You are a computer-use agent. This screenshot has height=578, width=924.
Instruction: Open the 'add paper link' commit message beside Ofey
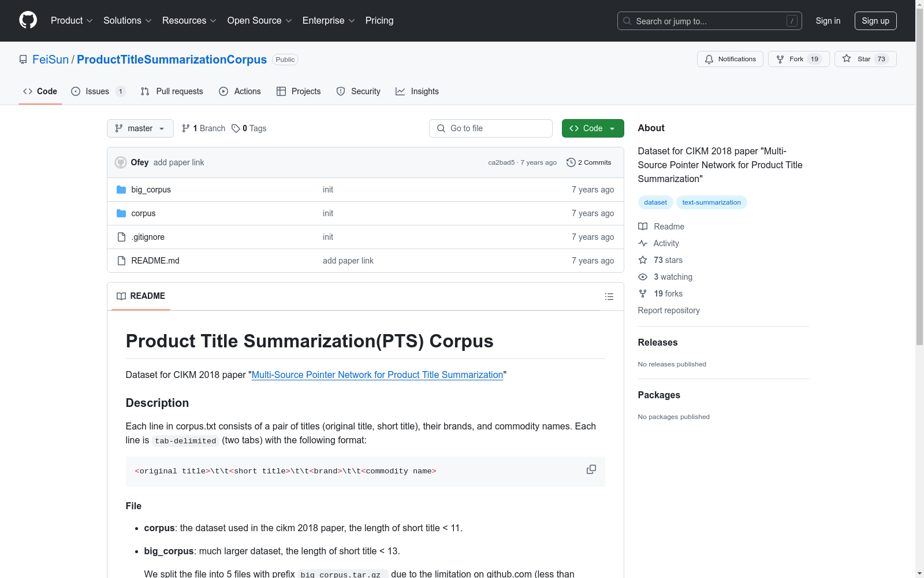click(x=178, y=162)
